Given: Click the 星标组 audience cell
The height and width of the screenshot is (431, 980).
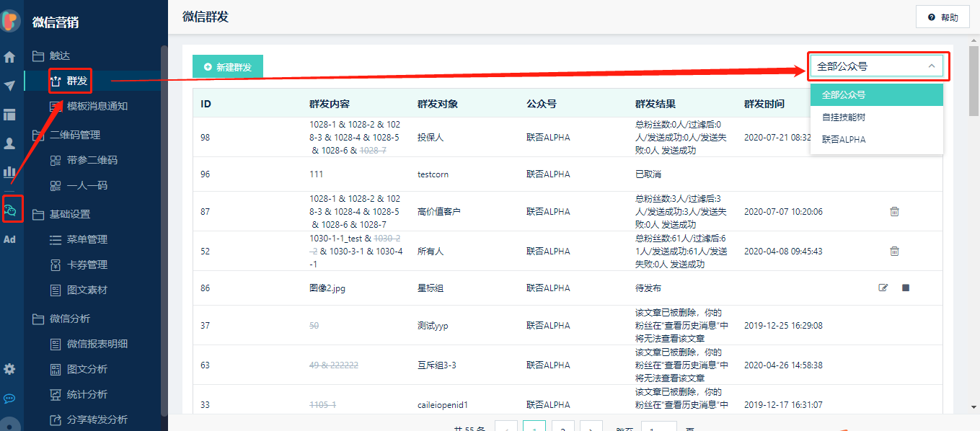Looking at the screenshot, I should 431,288.
